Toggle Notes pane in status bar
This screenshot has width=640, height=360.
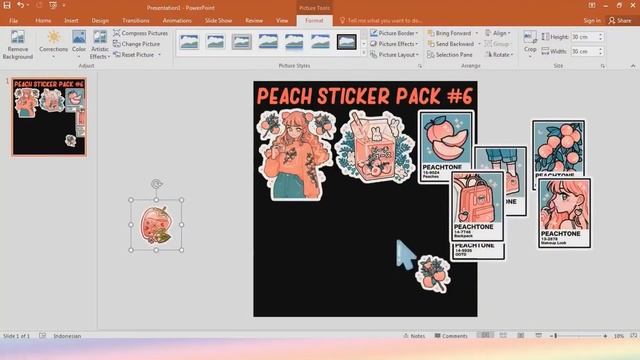coord(414,336)
